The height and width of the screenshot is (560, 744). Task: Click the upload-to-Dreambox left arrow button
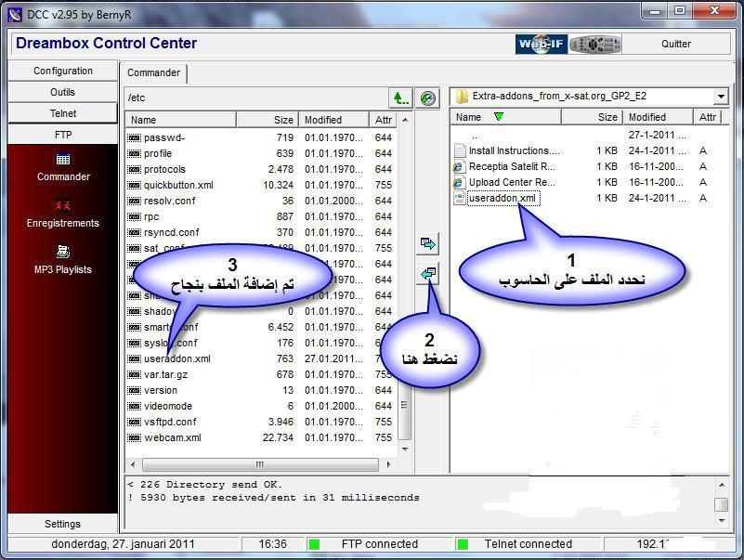427,273
